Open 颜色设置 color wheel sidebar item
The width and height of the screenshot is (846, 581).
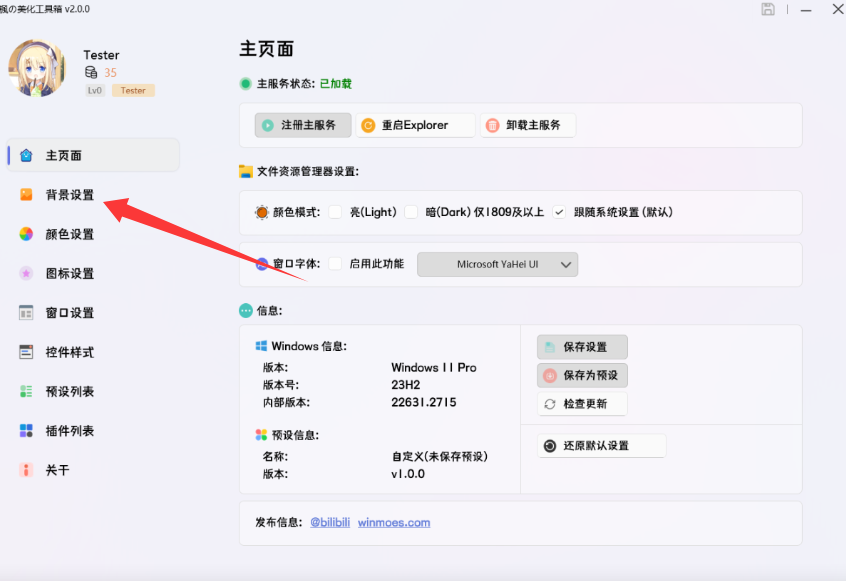(x=69, y=234)
